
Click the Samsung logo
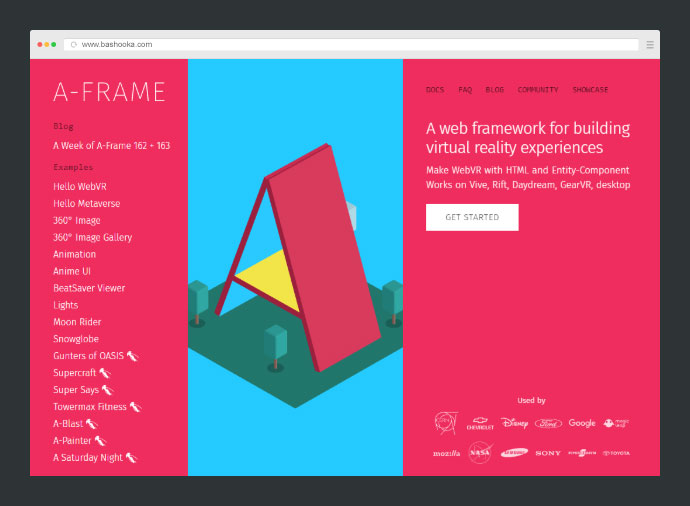coord(514,453)
